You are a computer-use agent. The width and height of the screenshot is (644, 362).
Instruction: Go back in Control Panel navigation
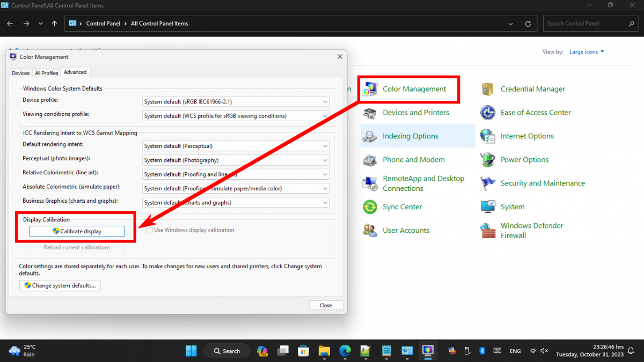10,24
